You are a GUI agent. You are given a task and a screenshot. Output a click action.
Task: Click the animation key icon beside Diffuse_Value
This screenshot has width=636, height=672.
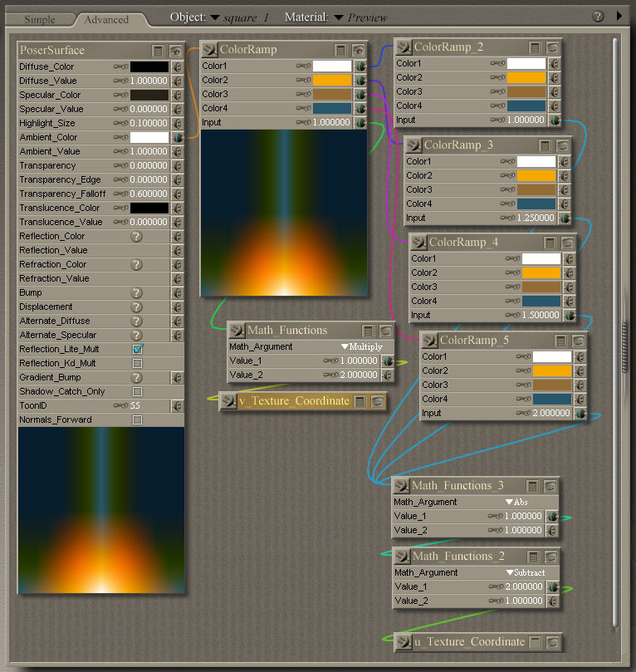120,81
